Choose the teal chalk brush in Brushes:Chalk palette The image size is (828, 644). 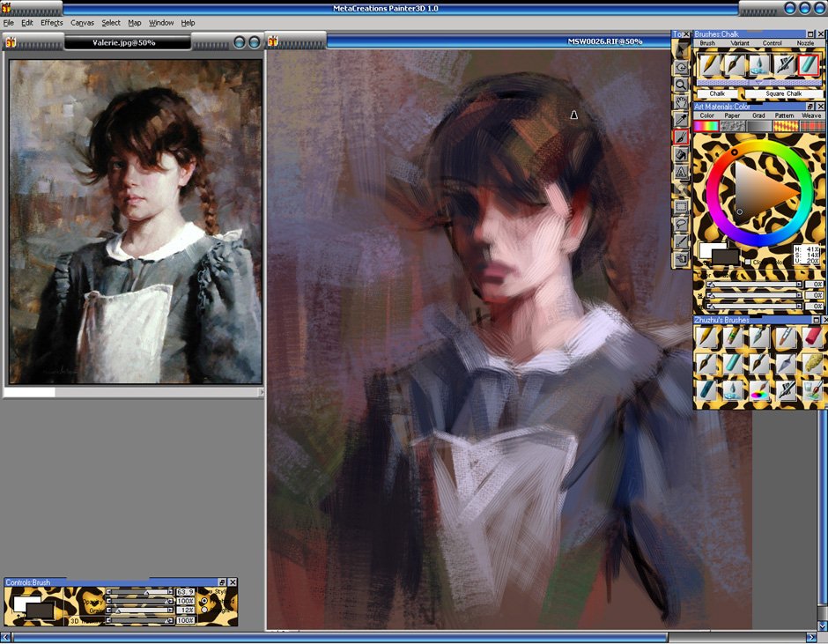click(x=808, y=65)
